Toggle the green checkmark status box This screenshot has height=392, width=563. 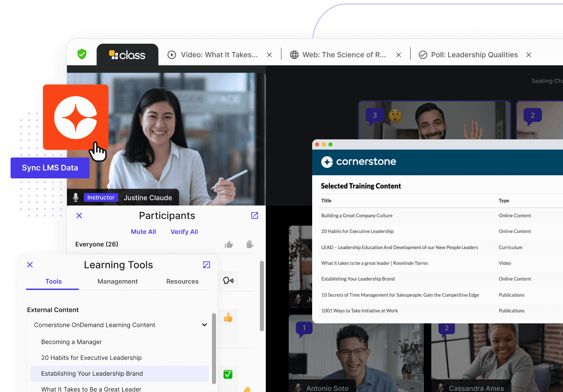point(228,374)
